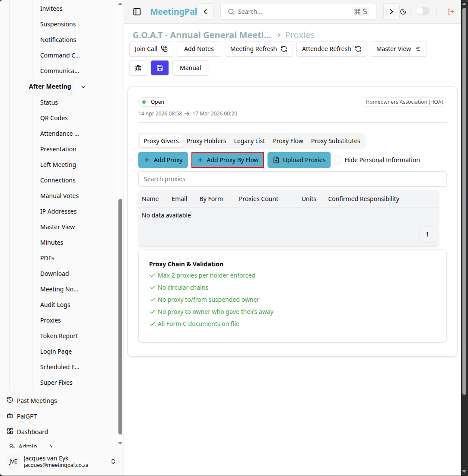Open Minutes in the sidebar

[51, 243]
